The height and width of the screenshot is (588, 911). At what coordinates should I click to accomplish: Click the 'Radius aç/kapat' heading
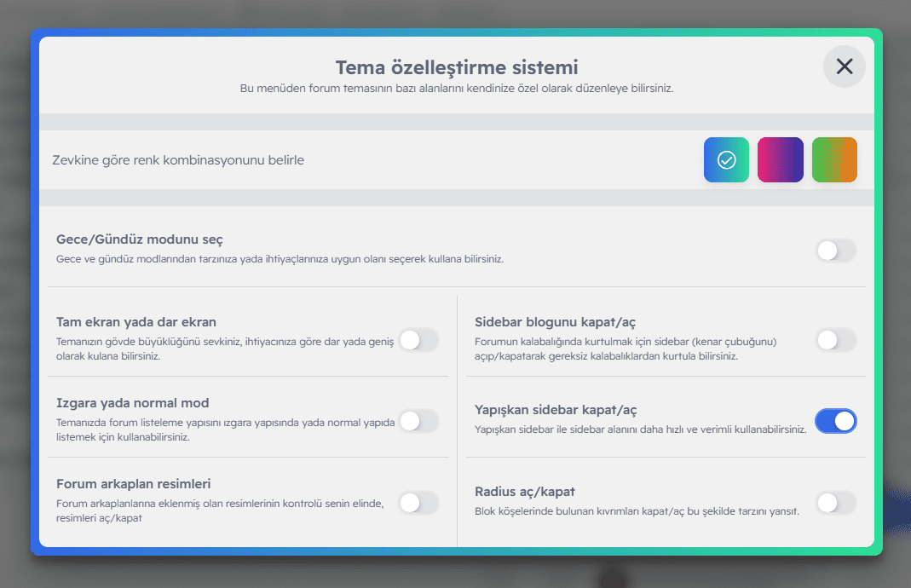pyautogui.click(x=526, y=492)
